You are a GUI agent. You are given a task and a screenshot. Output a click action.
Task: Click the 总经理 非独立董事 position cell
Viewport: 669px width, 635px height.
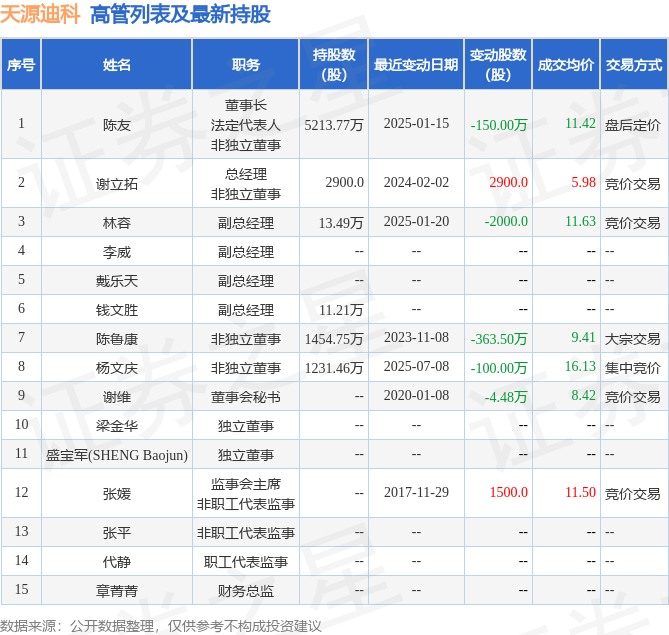coord(245,184)
